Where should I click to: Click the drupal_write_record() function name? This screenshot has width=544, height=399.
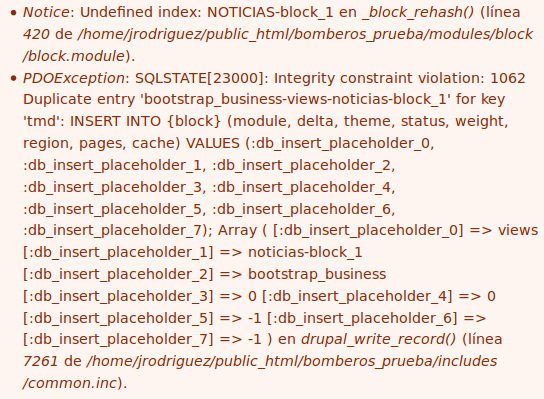click(x=378, y=339)
